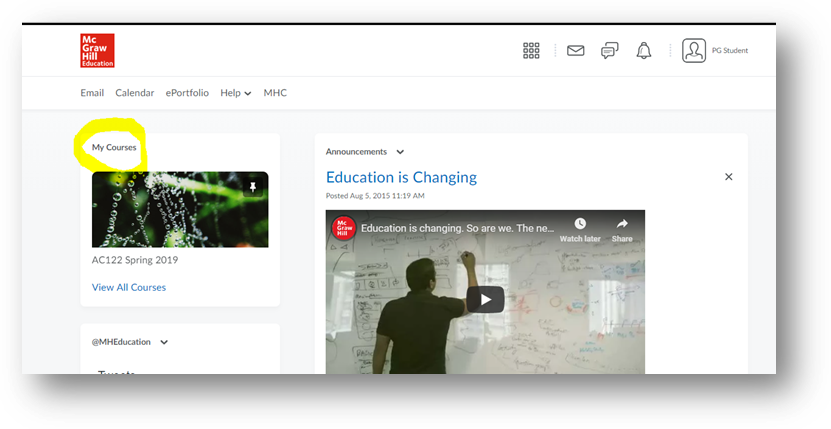Click the PG Student profile avatar
The width and height of the screenshot is (831, 429).
click(x=694, y=51)
